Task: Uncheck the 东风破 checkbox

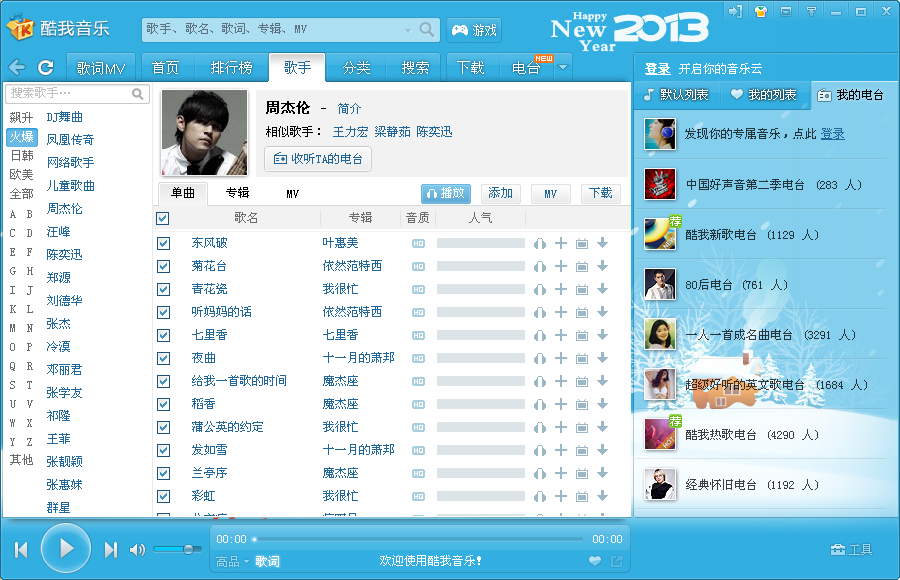Action: point(164,243)
